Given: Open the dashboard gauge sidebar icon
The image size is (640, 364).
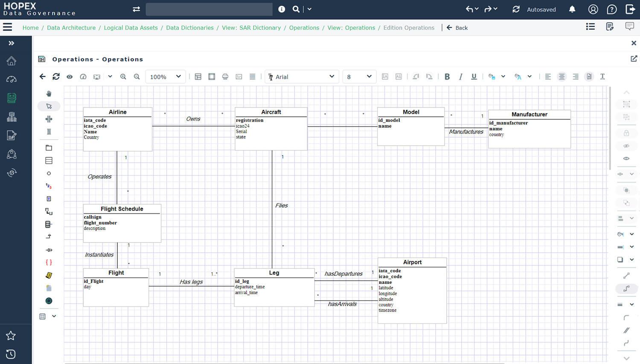Looking at the screenshot, I should 12,79.
